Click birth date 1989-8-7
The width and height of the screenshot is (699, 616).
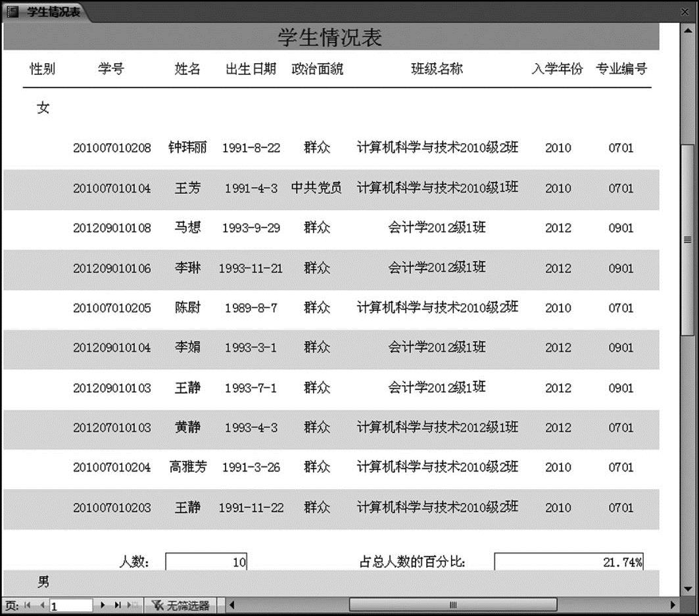pos(251,308)
